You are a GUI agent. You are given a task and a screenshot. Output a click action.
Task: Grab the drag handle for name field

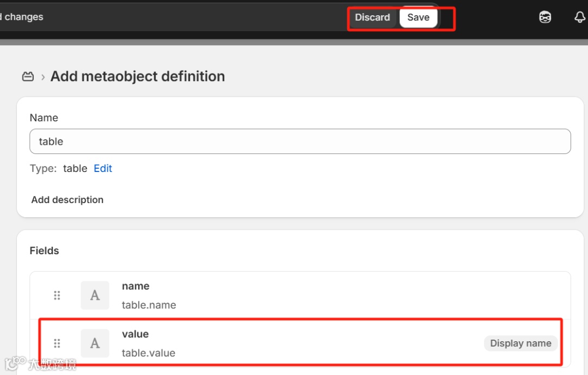click(57, 296)
